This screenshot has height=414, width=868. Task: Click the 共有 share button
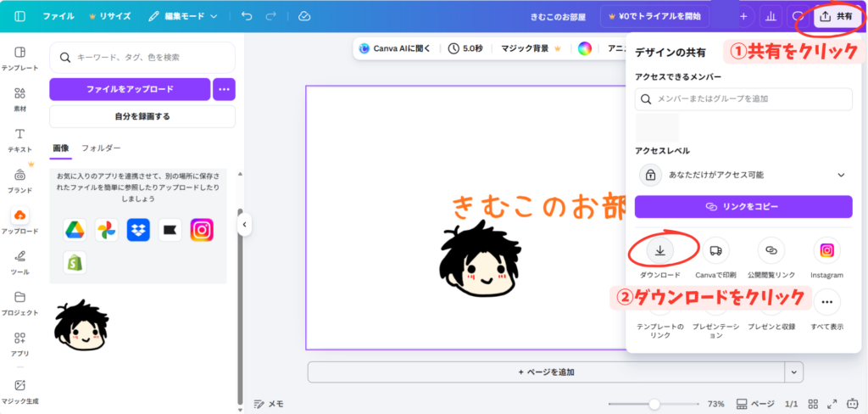click(838, 17)
